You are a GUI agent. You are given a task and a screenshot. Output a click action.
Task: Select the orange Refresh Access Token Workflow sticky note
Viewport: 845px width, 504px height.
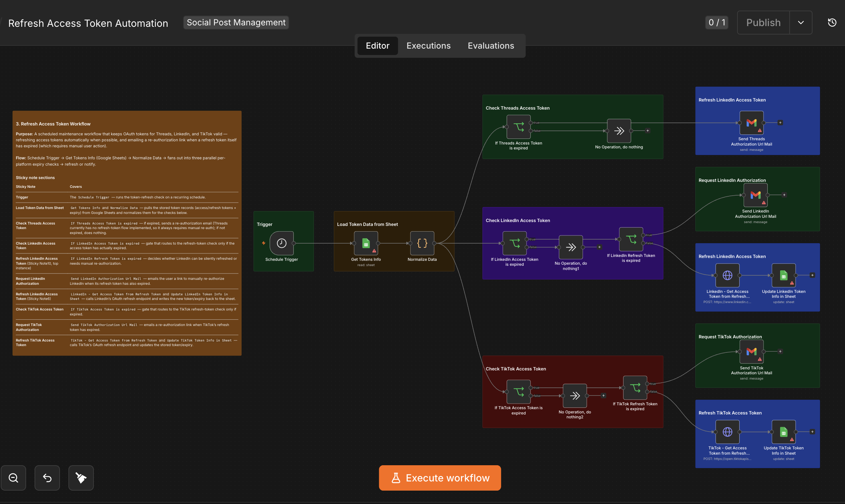[x=127, y=233]
